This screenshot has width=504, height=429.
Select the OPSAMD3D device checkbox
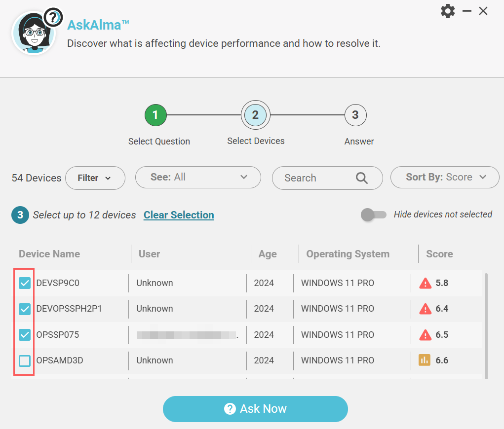coord(25,361)
